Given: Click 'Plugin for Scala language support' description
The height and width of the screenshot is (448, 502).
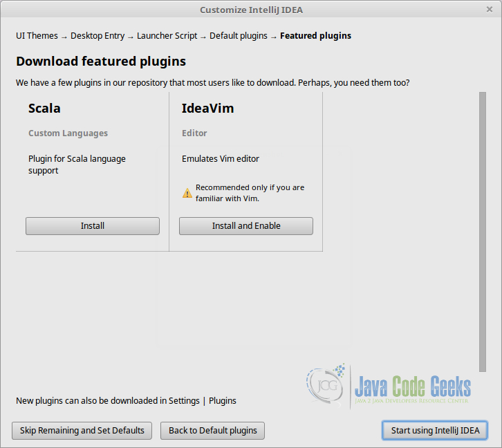Looking at the screenshot, I should pos(77,165).
